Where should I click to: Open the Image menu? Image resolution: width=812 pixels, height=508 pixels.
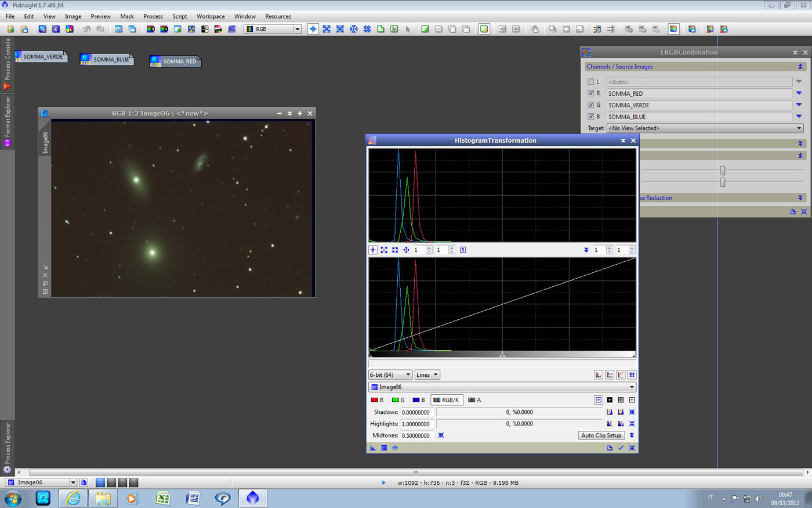(73, 16)
